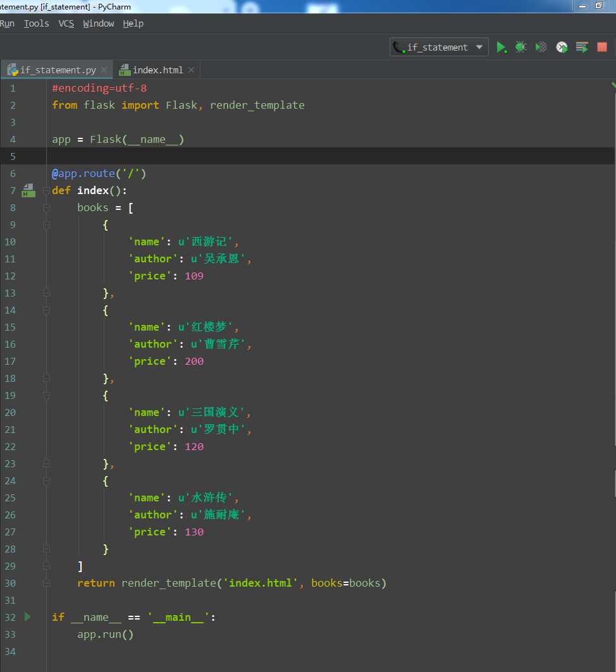
Task: Click line number 5 in gutter
Action: 13,156
